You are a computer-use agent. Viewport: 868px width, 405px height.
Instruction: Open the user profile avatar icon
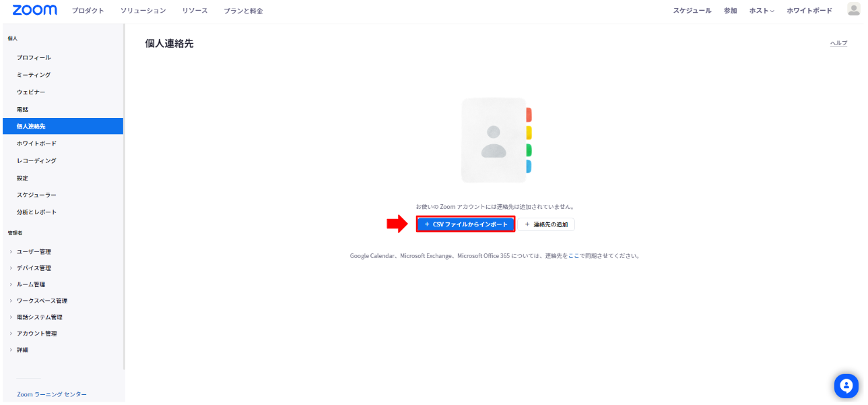coord(853,9)
